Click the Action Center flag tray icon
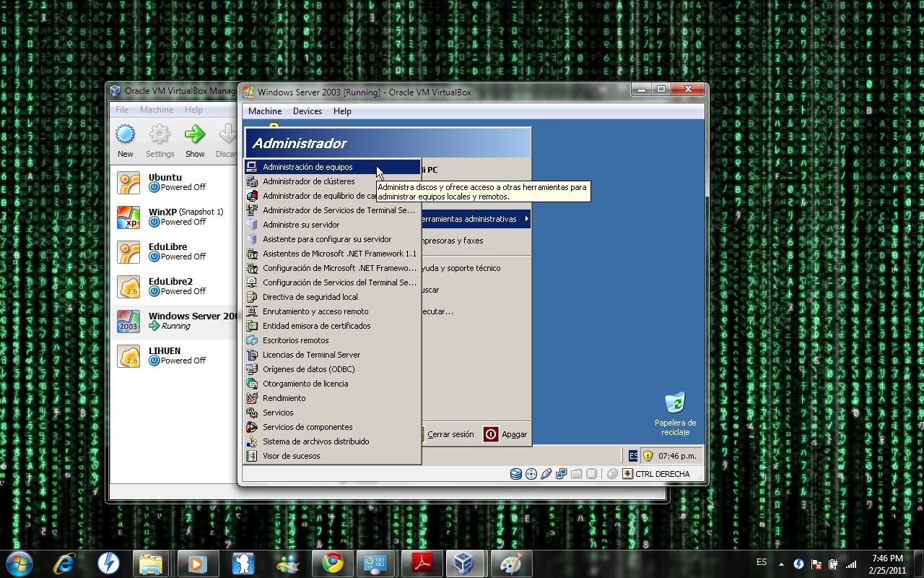Image resolution: width=924 pixels, height=578 pixels. (816, 564)
